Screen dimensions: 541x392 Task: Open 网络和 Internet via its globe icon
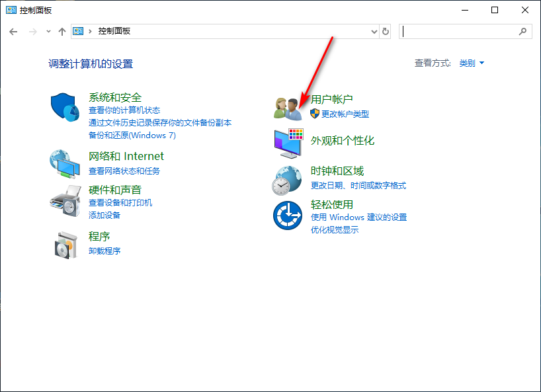coord(64,165)
